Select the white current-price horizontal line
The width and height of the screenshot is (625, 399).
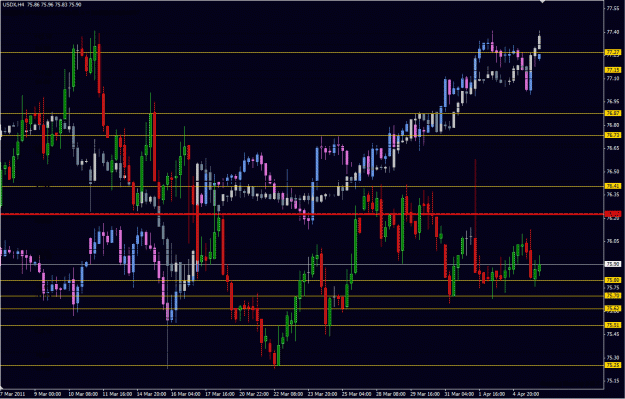tap(302, 264)
